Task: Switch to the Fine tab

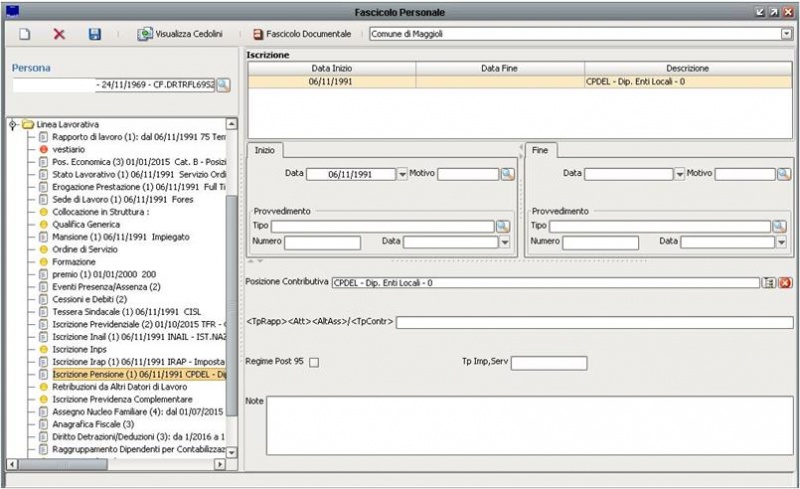Action: click(x=541, y=150)
